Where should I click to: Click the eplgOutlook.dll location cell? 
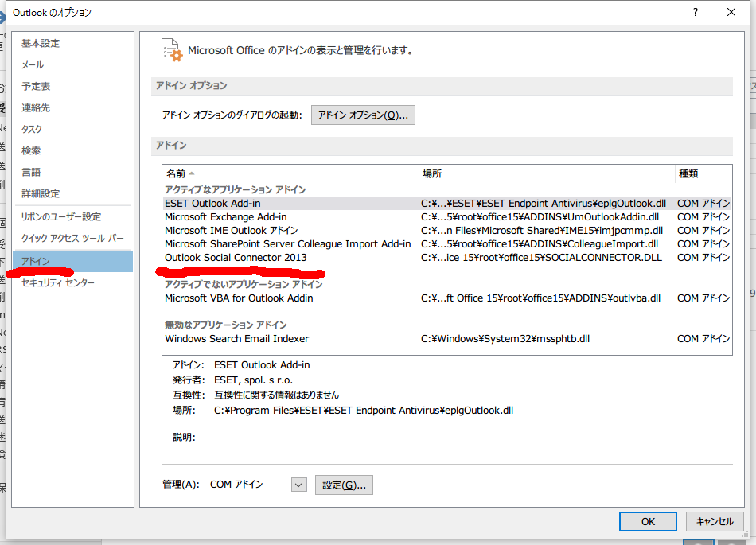coord(544,204)
